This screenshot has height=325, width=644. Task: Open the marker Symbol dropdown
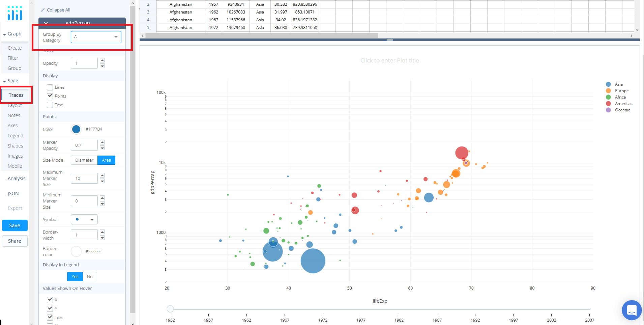point(84,219)
